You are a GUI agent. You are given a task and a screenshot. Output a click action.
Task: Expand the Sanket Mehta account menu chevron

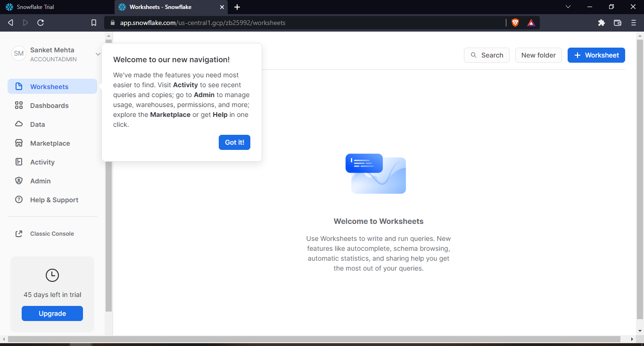[98, 54]
